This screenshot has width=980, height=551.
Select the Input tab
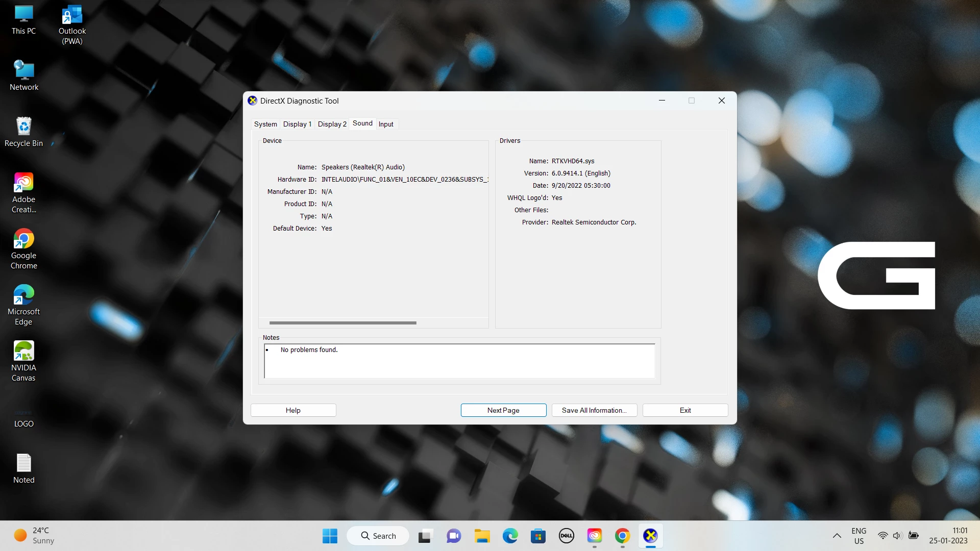[x=386, y=124]
